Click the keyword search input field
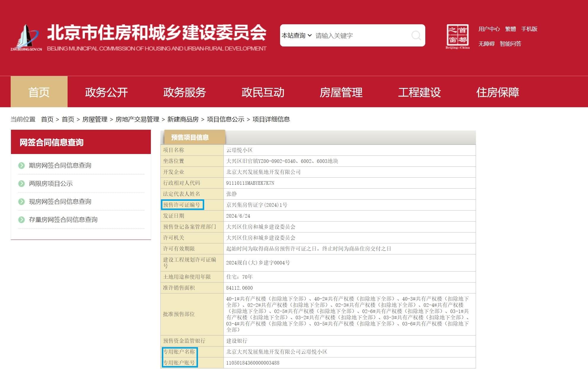Screen dimensions: 588x369 coord(361,36)
